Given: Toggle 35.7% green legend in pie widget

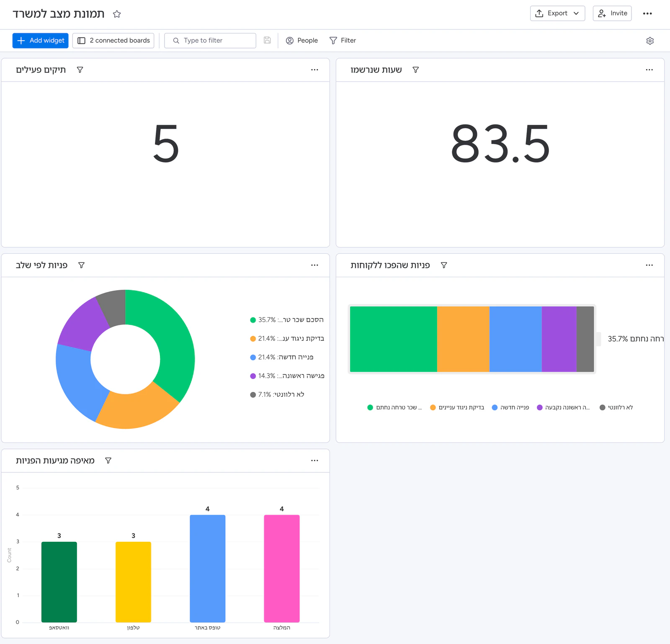Looking at the screenshot, I should click(x=287, y=320).
